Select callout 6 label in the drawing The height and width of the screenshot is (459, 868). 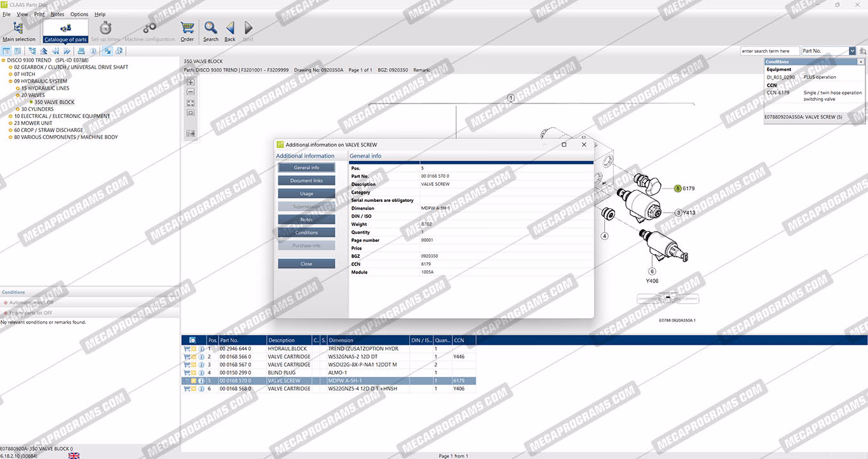[x=652, y=271]
